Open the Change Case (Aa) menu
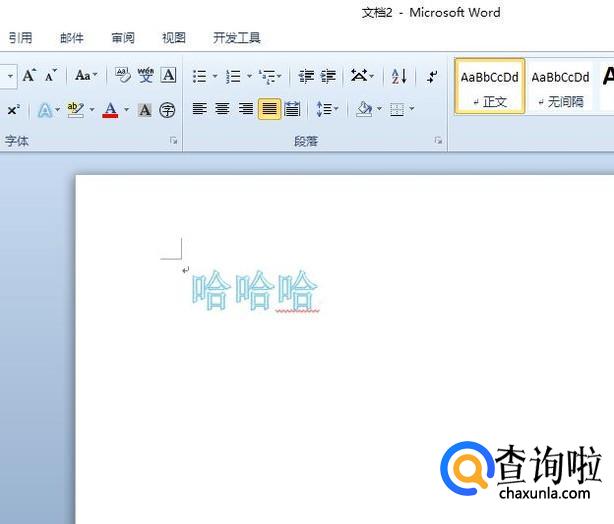 (x=86, y=76)
